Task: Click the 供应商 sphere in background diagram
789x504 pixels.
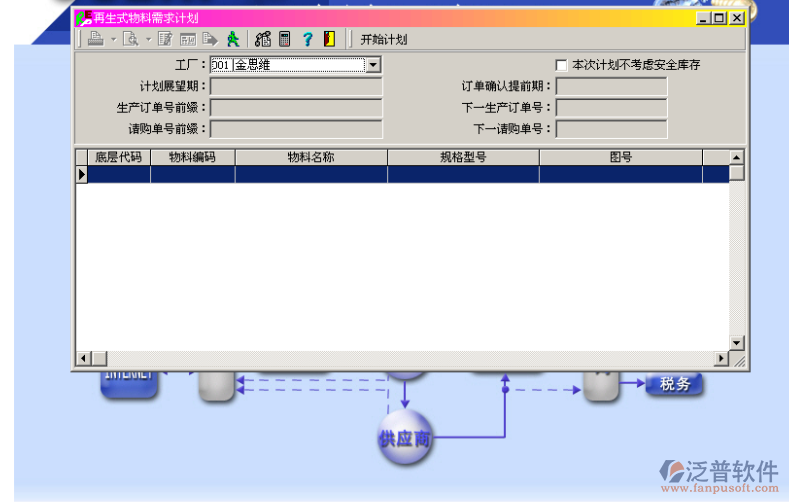Action: pyautogui.click(x=405, y=438)
